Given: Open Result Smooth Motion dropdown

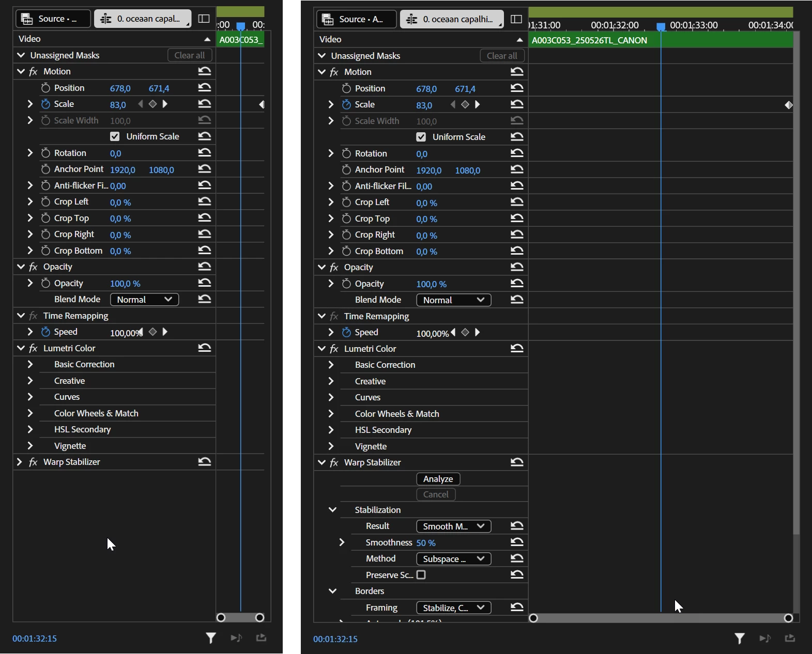Looking at the screenshot, I should click(x=454, y=526).
